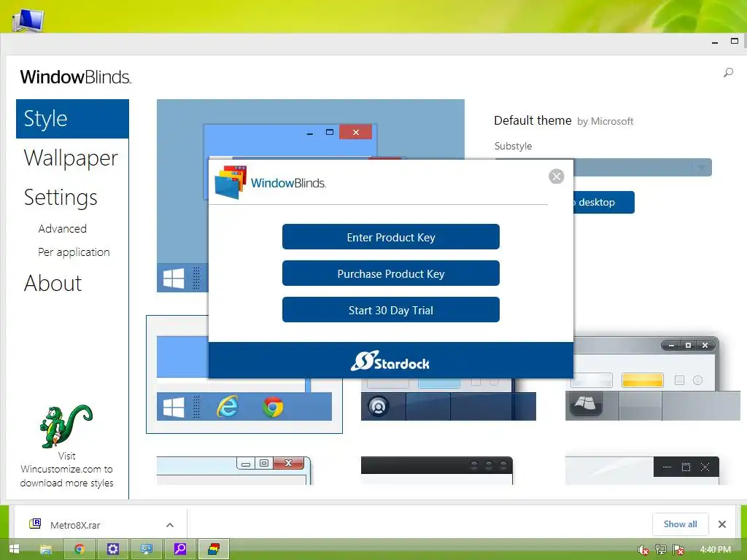Click the network tray icon
The height and width of the screenshot is (560, 747).
tap(660, 550)
